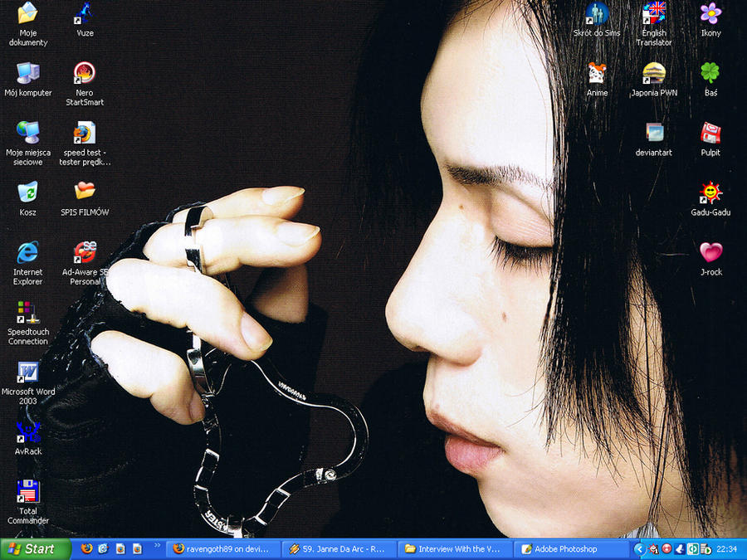Click the Start button
The image size is (747, 560).
click(x=35, y=549)
